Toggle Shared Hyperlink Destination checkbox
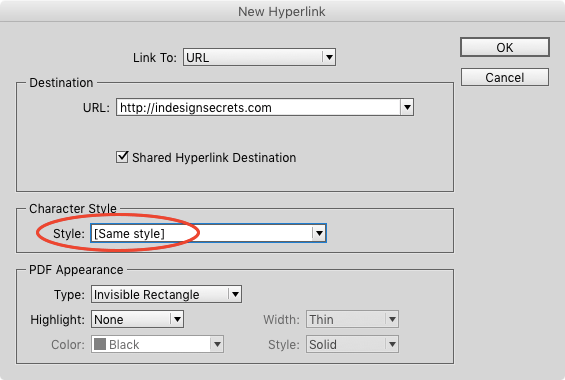565x380 pixels. pos(122,157)
